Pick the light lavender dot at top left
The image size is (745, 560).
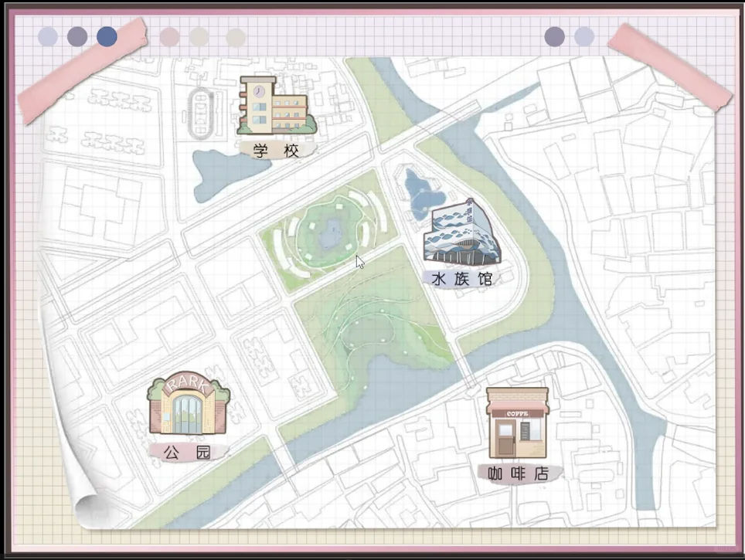[48, 36]
